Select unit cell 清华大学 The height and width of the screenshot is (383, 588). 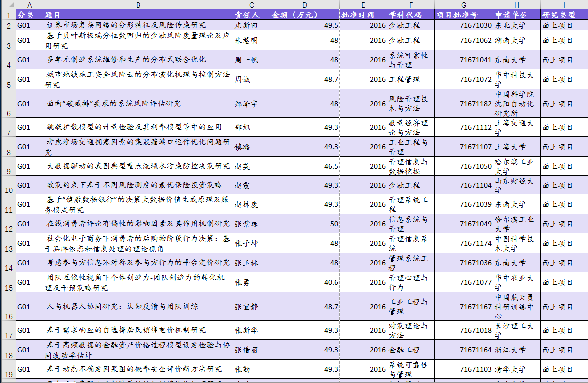[x=517, y=369]
